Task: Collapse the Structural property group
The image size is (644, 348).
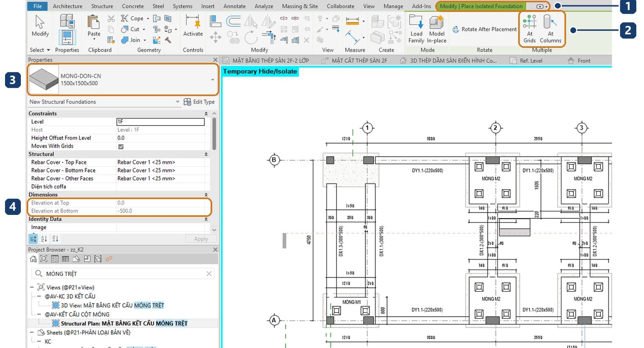Action: [206, 154]
